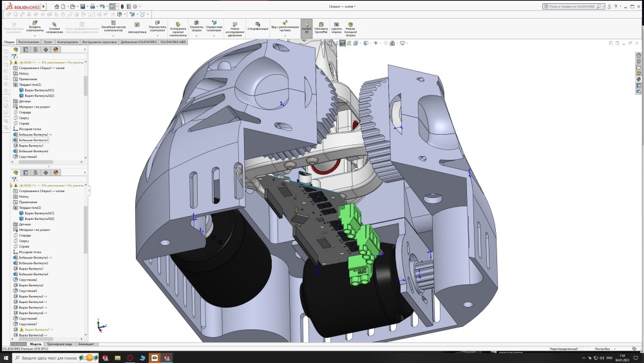
Task: Open the Appearances tab in upper feature manager
Action: (x=56, y=49)
